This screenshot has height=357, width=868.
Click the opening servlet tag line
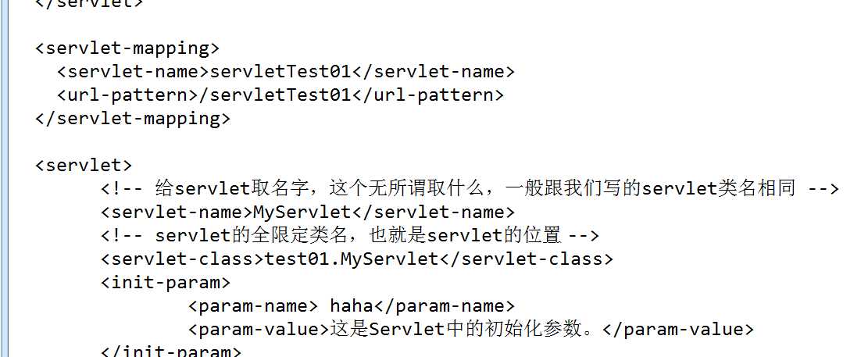click(x=84, y=165)
